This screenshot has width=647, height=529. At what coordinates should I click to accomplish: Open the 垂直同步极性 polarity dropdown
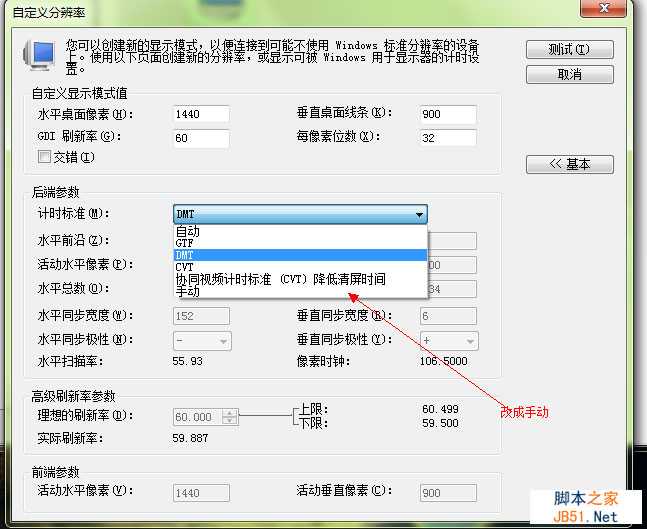449,341
